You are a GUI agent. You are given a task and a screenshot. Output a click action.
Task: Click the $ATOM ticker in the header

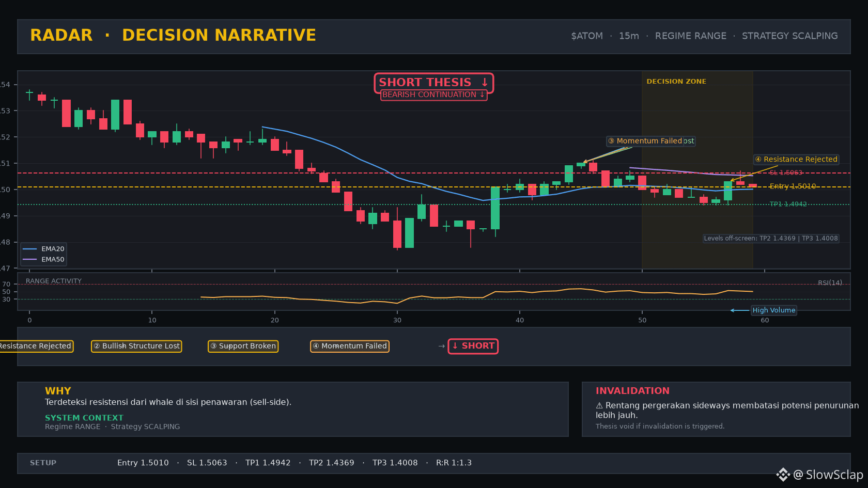pos(587,36)
